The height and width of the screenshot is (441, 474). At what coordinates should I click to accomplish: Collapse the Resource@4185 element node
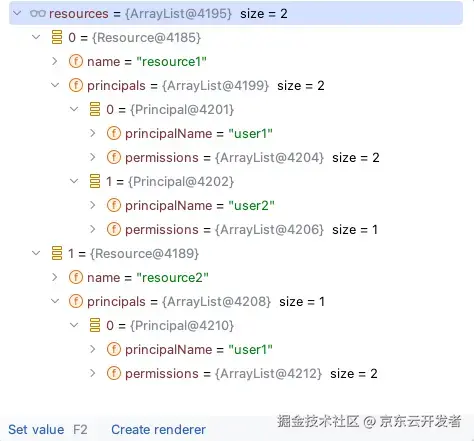point(36,37)
